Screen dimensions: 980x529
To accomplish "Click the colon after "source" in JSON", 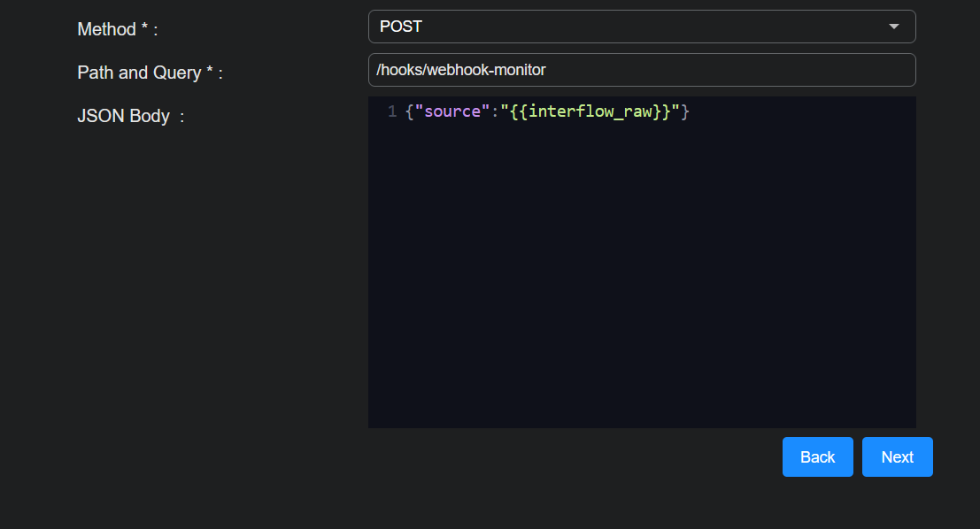I will [495, 112].
